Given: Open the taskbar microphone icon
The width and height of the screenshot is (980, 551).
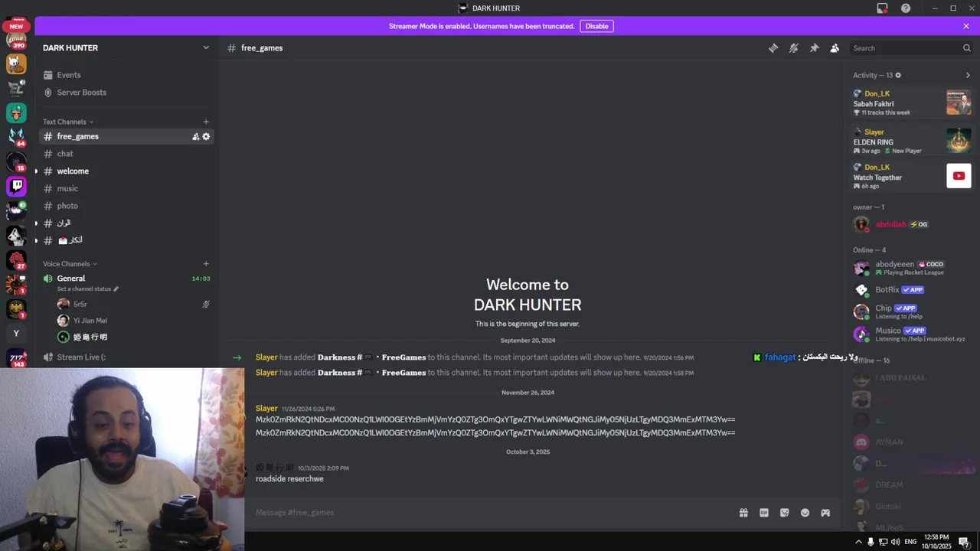Looking at the screenshot, I should coord(871,542).
